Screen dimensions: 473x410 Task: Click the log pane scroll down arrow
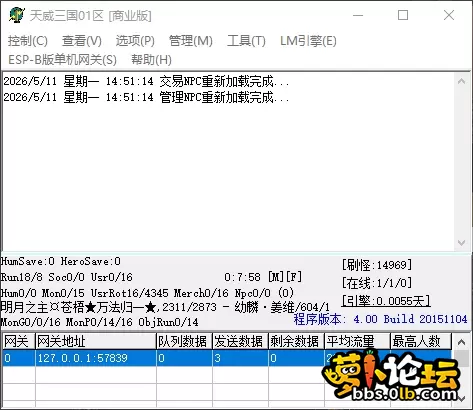[462, 243]
